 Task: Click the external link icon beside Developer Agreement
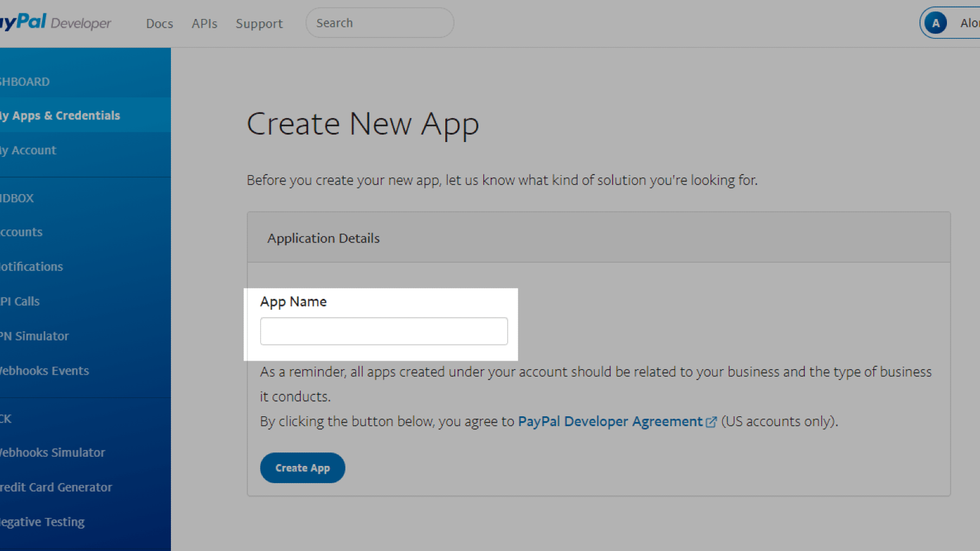tap(711, 422)
